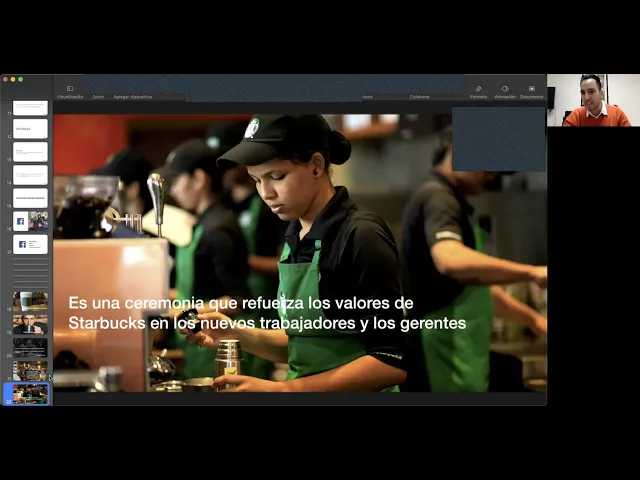Select slide 13 thumbnail in navigator

30,152
